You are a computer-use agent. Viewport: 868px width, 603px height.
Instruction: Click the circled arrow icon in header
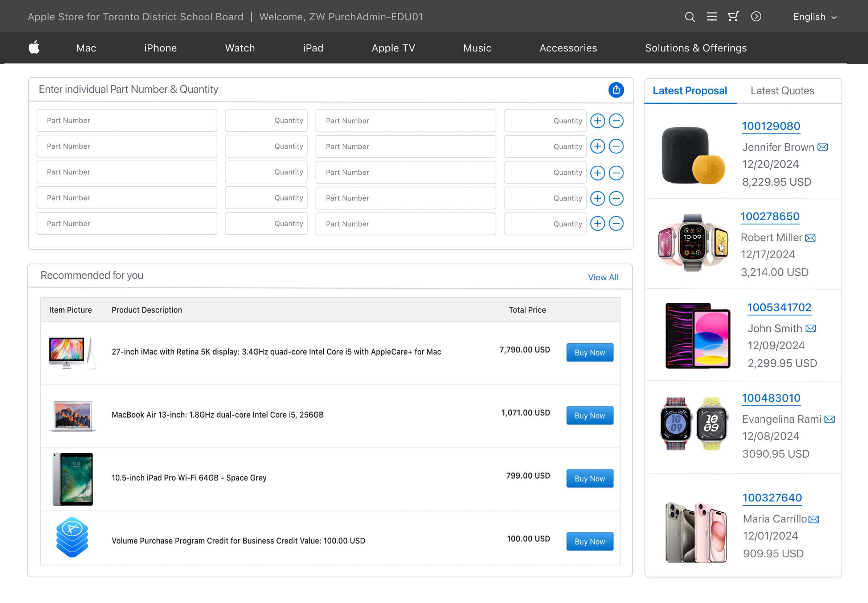click(x=756, y=17)
